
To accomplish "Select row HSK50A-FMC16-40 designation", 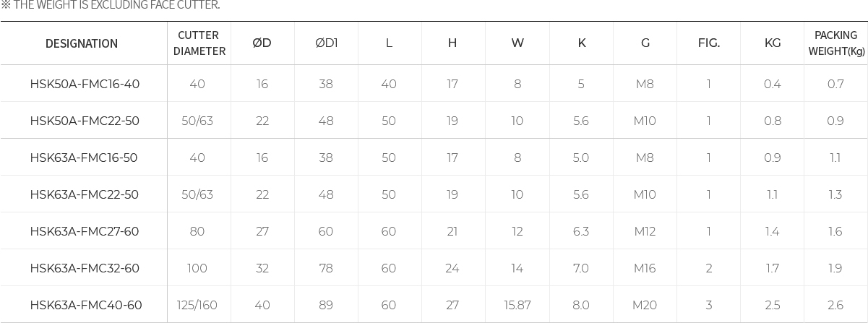I will (x=85, y=85).
